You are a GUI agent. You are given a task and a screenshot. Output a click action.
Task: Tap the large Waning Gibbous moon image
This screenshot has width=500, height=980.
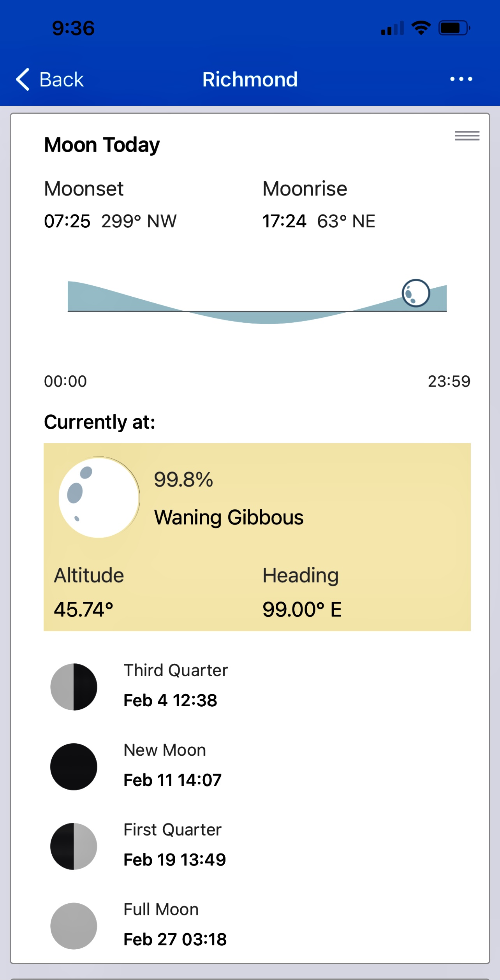pos(99,497)
